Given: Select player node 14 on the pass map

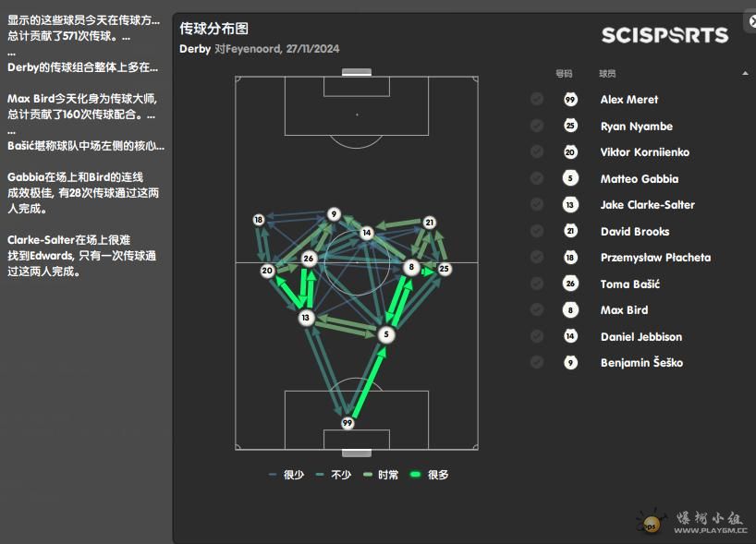Looking at the screenshot, I should tap(367, 233).
